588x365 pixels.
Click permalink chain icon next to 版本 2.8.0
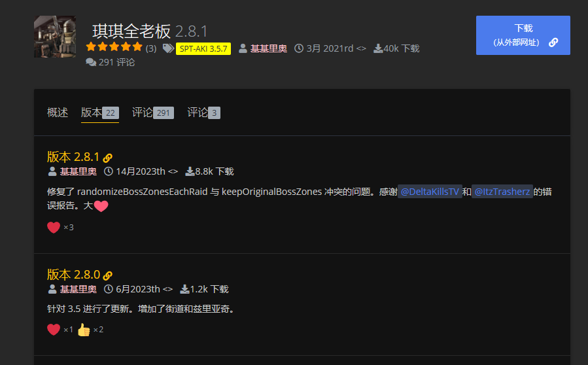(108, 275)
